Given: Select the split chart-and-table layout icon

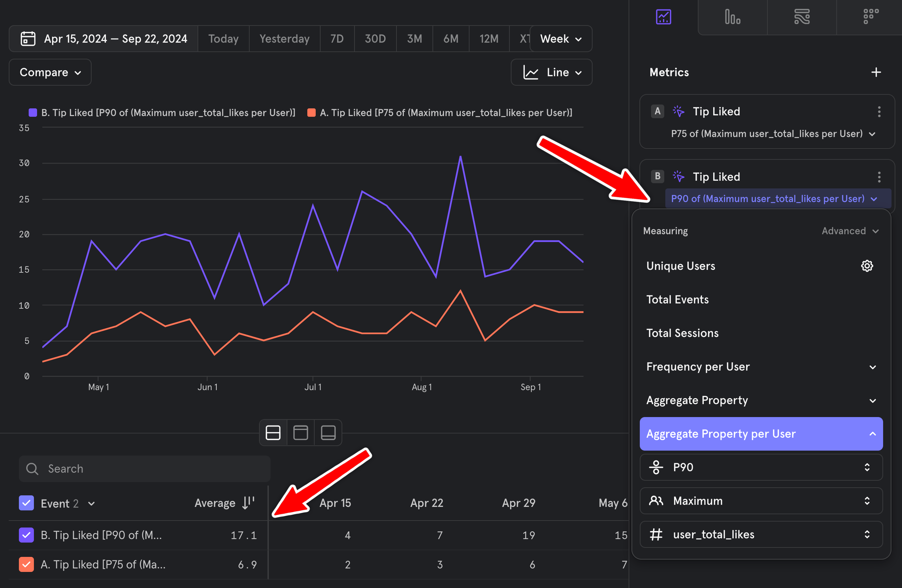Looking at the screenshot, I should pos(273,433).
